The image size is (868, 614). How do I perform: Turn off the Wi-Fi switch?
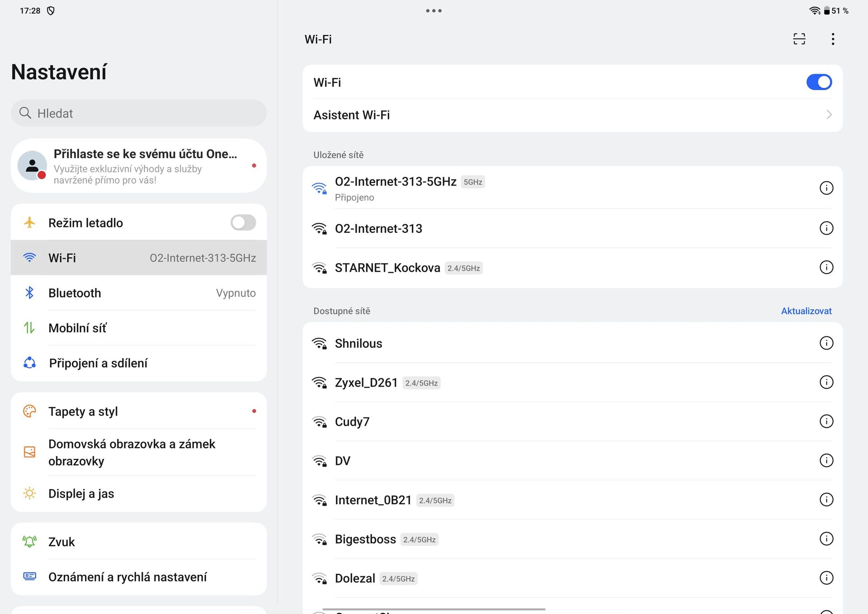[819, 82]
